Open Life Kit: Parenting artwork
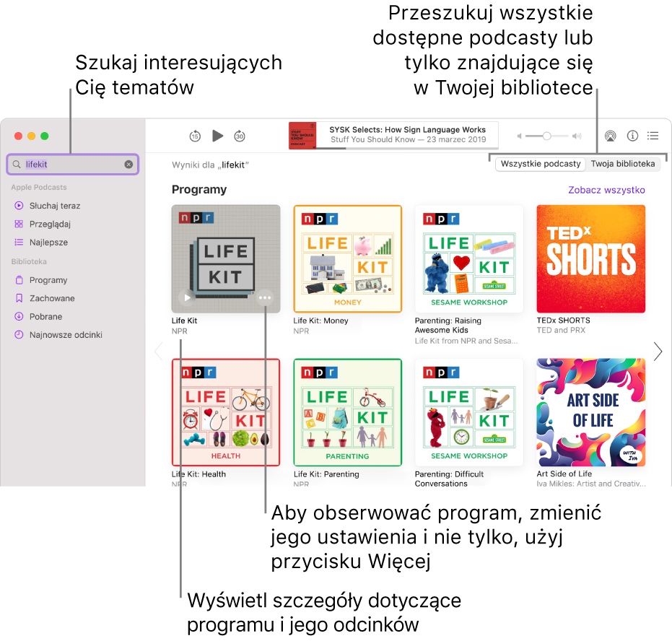 (348, 412)
